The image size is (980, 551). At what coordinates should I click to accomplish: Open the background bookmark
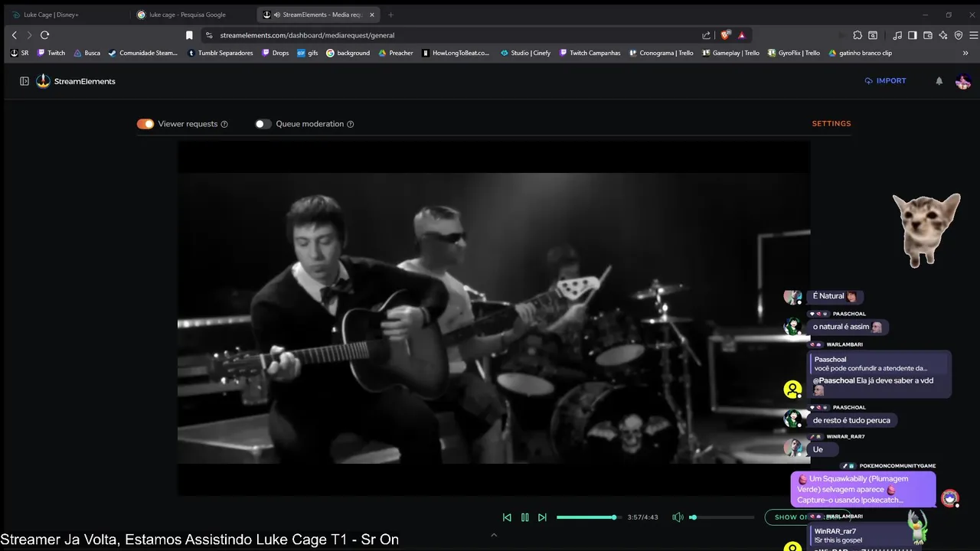(x=348, y=53)
